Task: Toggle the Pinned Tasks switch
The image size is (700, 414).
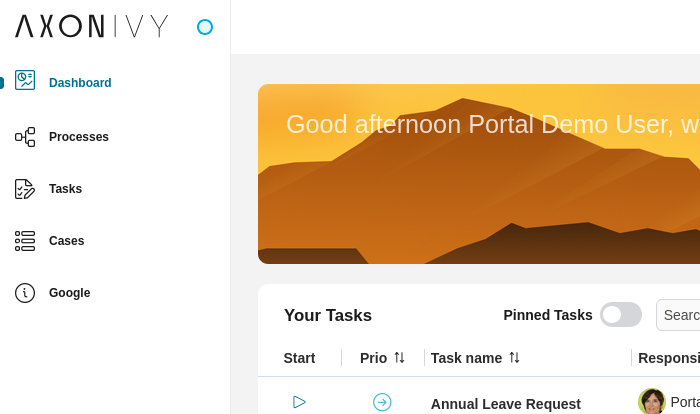Action: 621,314
